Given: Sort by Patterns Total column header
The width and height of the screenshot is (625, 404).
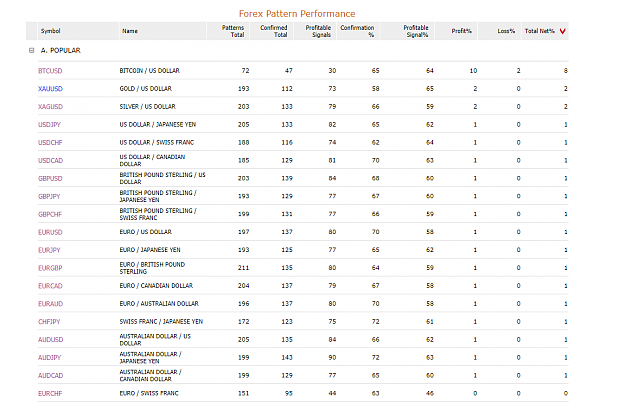Looking at the screenshot, I should tap(233, 31).
